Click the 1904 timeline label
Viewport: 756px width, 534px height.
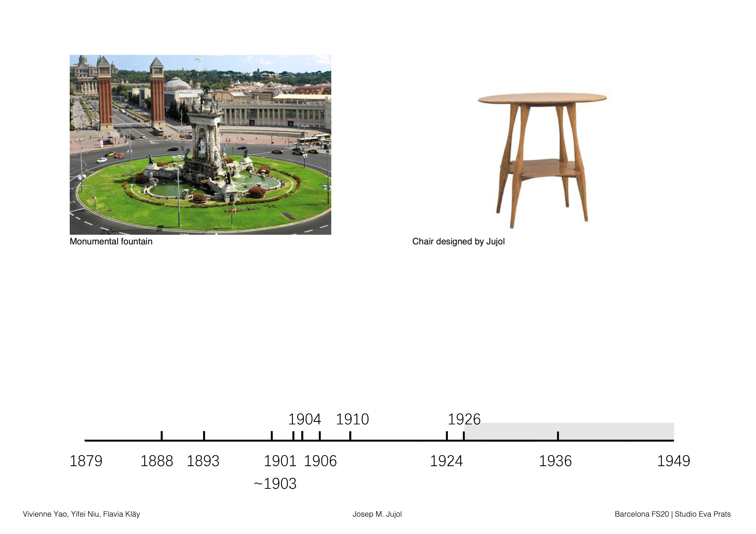[305, 419]
